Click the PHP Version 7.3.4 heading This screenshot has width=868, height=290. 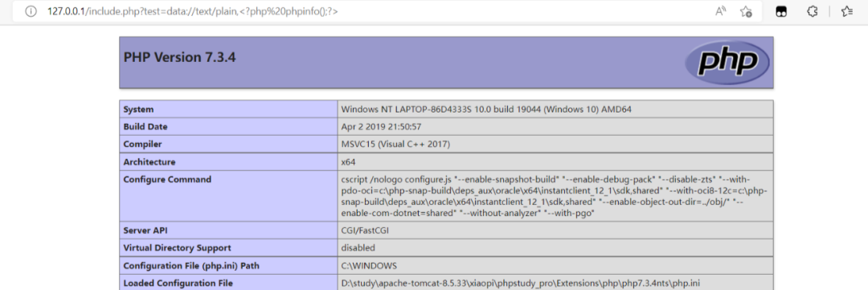point(179,57)
